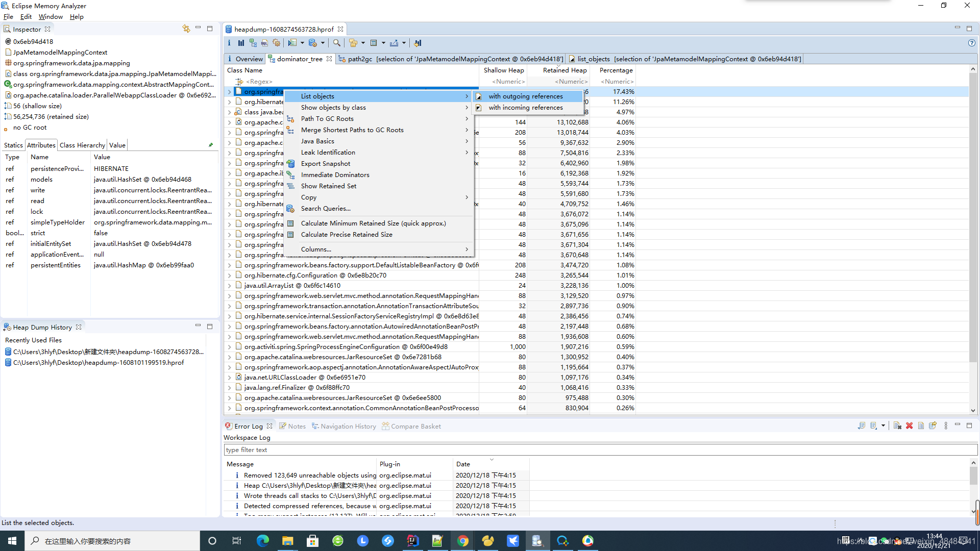Switch to Compare Basket tab
The height and width of the screenshot is (551, 980).
[411, 426]
